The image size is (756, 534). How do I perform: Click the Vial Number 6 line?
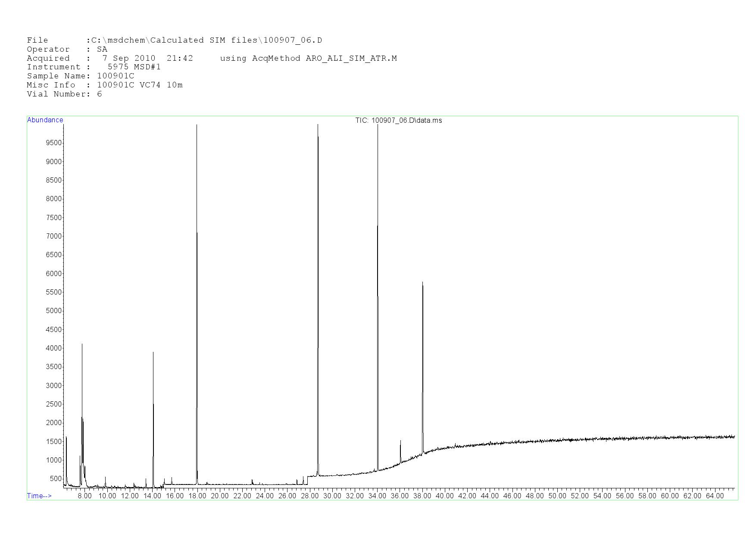click(64, 94)
